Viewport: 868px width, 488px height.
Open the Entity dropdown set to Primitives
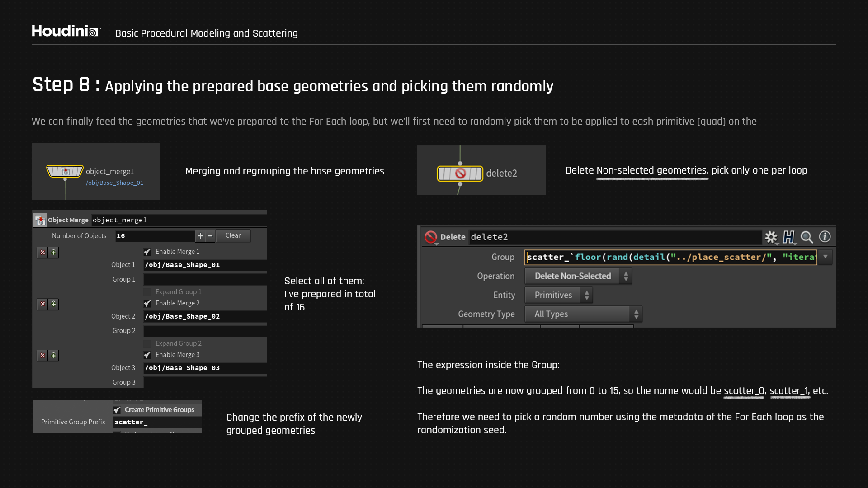[x=559, y=295]
